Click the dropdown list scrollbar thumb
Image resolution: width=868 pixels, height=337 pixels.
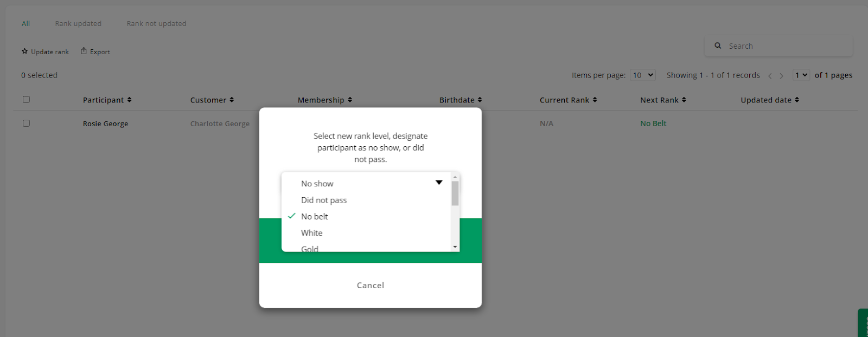pos(455,193)
